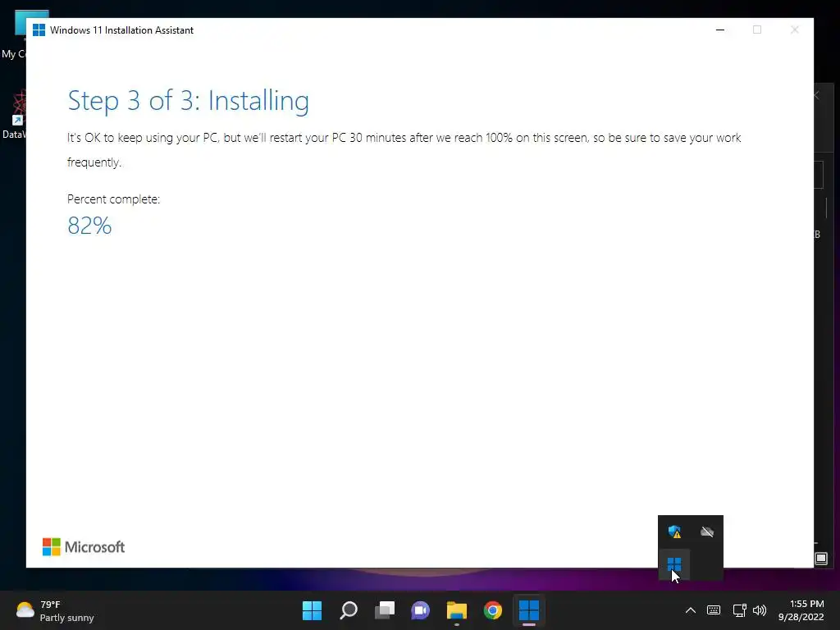Open network status in the system tray
The width and height of the screenshot is (840, 630).
coord(740,610)
